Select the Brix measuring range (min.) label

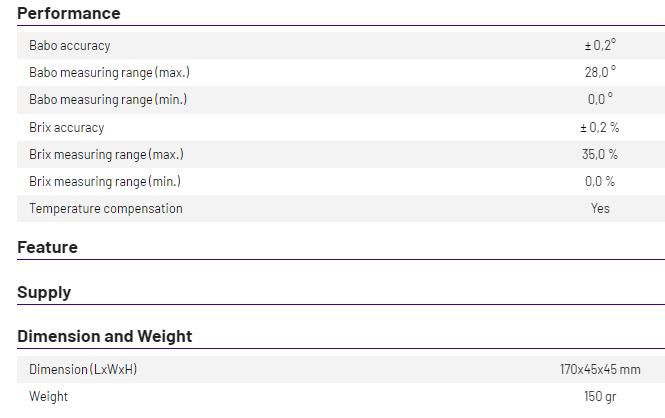tap(105, 182)
